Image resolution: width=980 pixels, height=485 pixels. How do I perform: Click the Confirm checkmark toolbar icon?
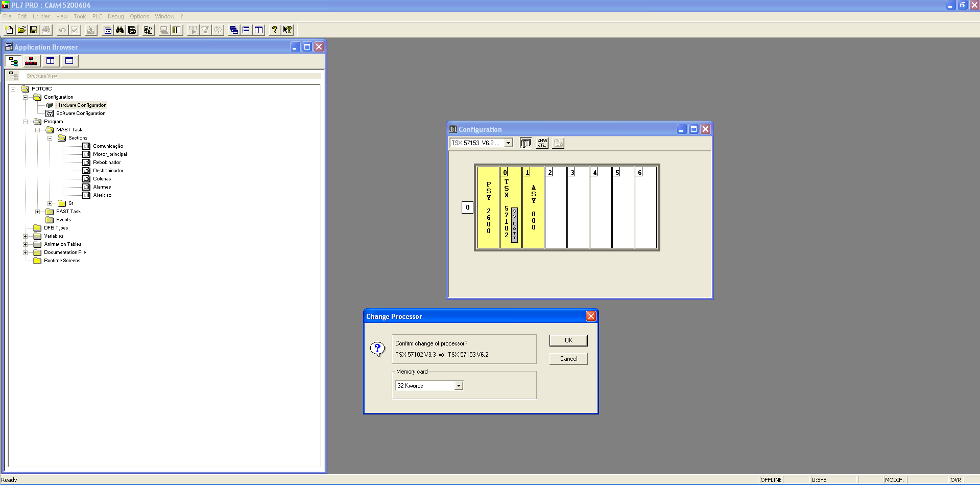pyautogui.click(x=75, y=30)
